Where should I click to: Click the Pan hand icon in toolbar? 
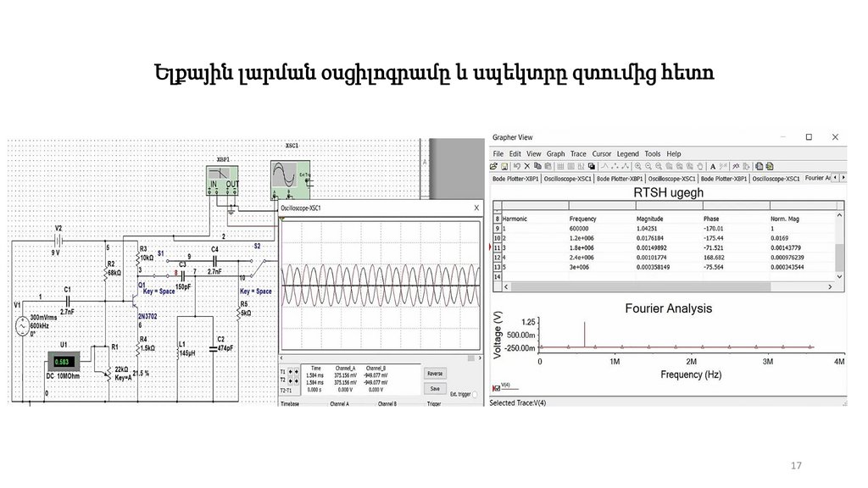[700, 166]
